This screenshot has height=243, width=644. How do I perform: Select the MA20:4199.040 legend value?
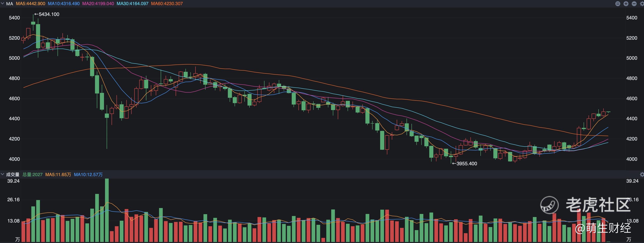(x=98, y=4)
